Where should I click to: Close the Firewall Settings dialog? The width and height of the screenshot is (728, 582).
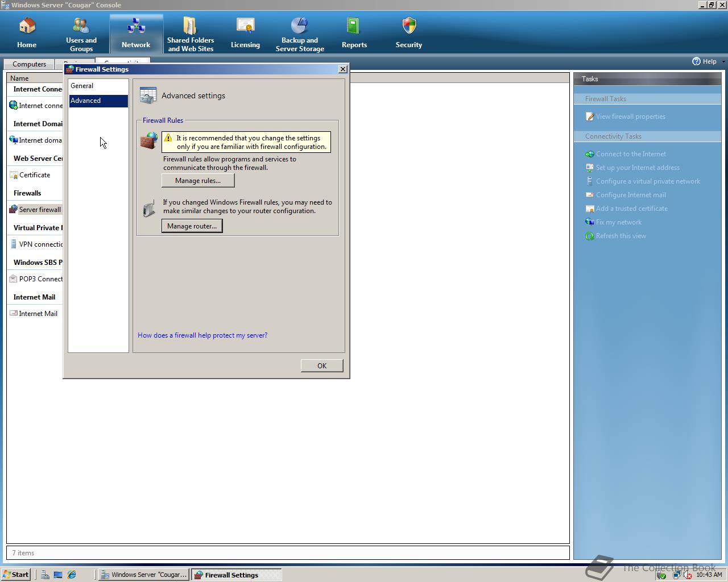[x=342, y=69]
